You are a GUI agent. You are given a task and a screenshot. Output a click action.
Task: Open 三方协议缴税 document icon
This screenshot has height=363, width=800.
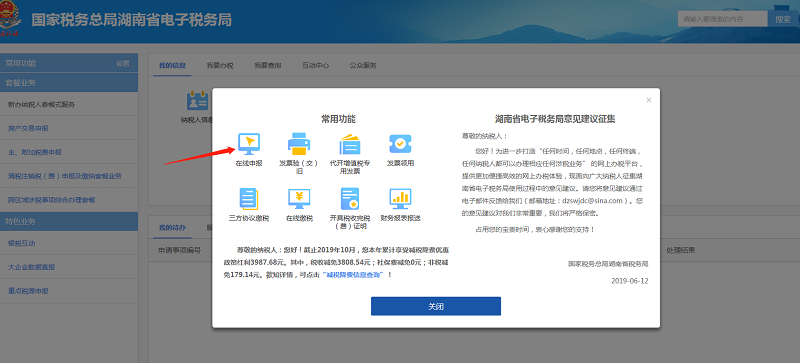pyautogui.click(x=249, y=199)
